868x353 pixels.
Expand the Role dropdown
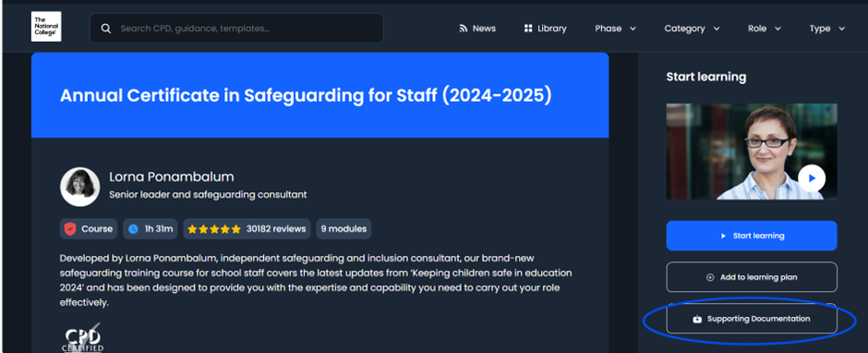(765, 29)
